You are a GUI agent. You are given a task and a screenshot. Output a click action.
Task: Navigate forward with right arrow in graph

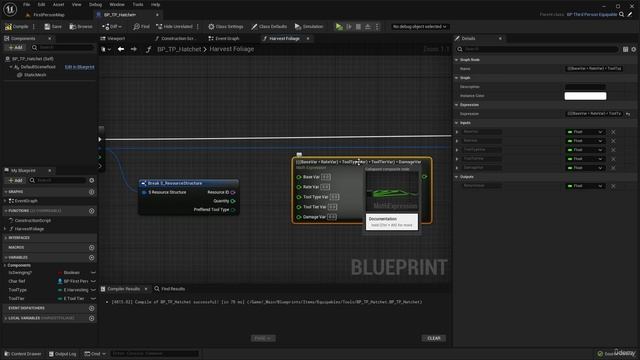click(x=133, y=49)
